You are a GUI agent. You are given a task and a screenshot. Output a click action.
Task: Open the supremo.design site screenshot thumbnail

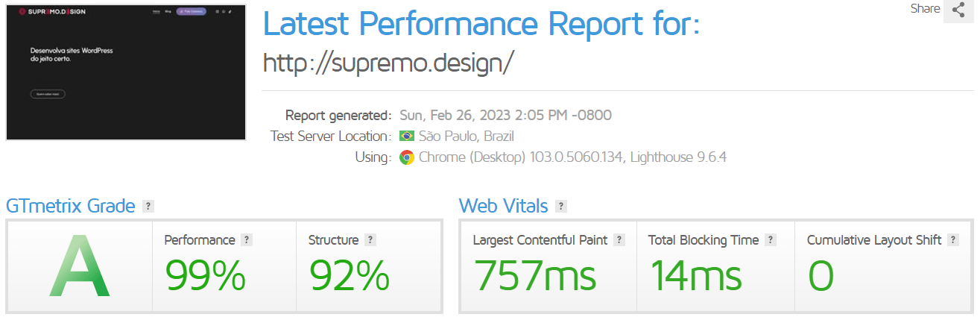click(x=126, y=72)
